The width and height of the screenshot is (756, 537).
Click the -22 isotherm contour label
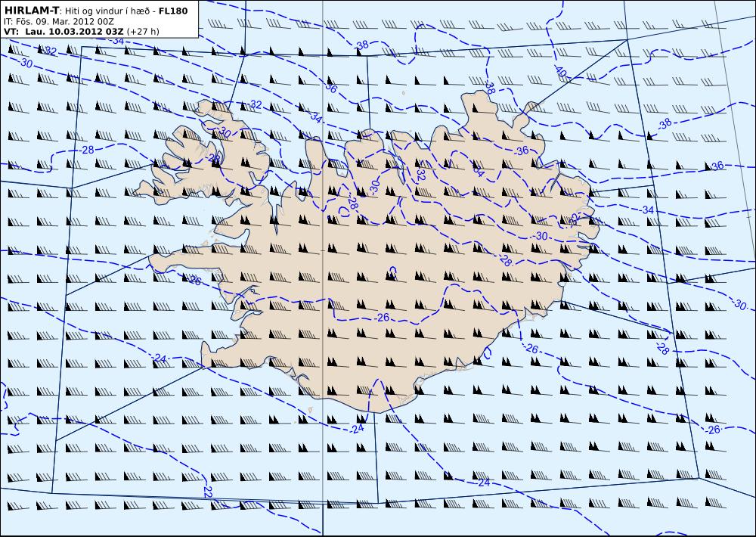[207, 492]
